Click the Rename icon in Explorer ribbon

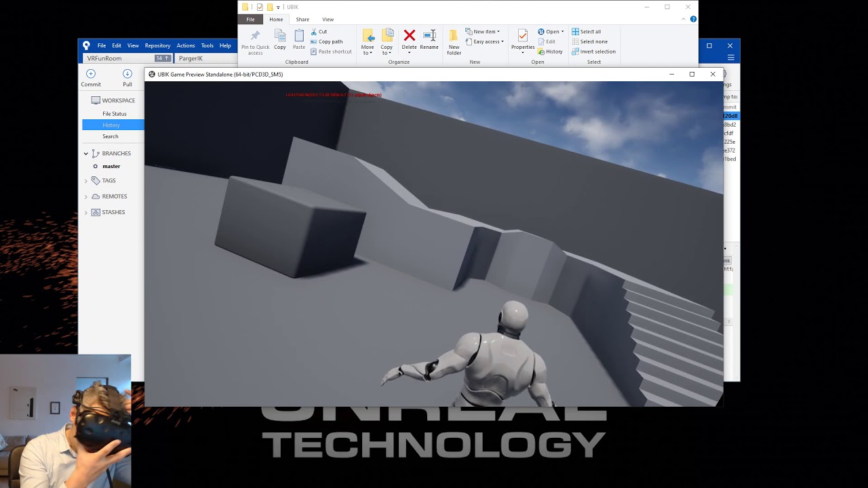tap(429, 35)
